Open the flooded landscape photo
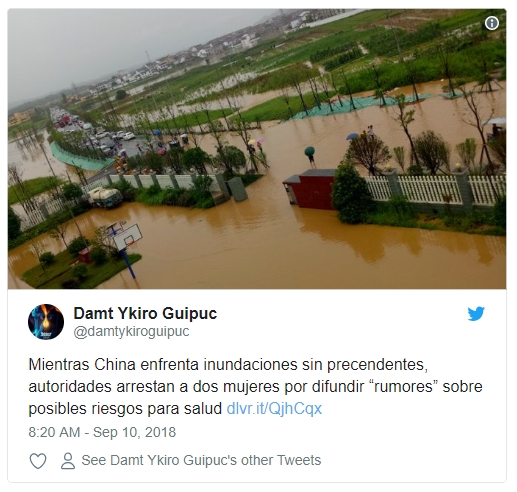The image size is (517, 492). pyautogui.click(x=257, y=149)
